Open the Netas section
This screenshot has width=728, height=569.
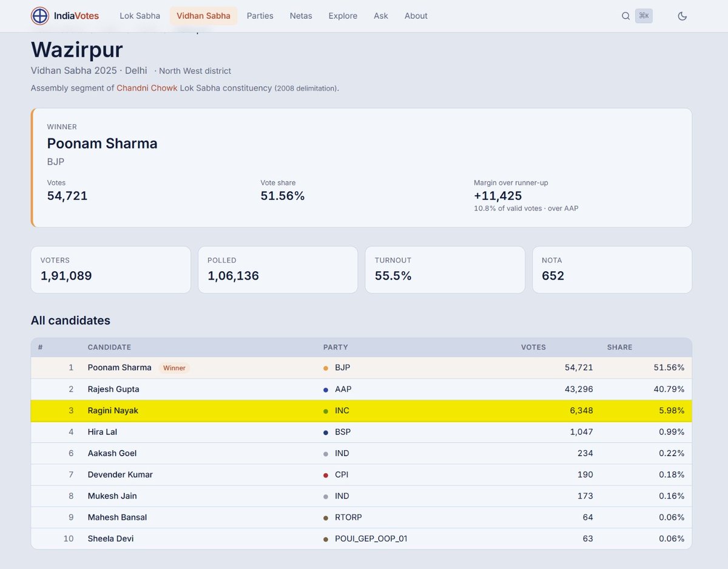(301, 16)
